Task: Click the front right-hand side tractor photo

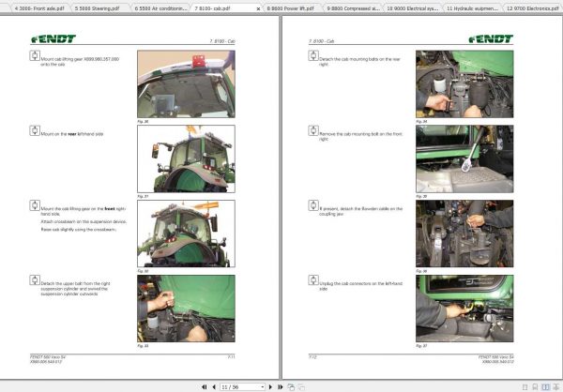Action: coord(186,234)
